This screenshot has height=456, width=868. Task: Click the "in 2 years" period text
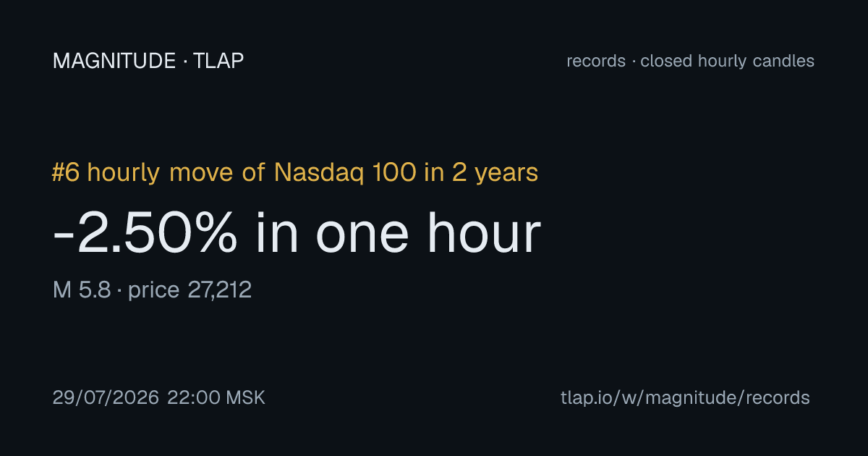(475, 174)
